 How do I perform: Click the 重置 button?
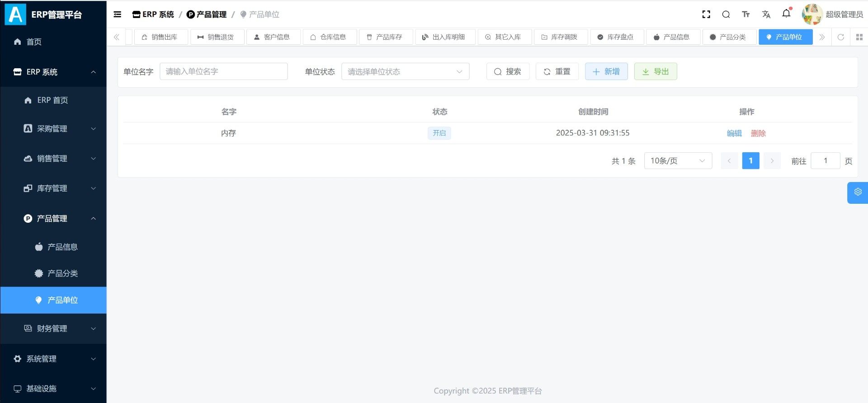[557, 71]
